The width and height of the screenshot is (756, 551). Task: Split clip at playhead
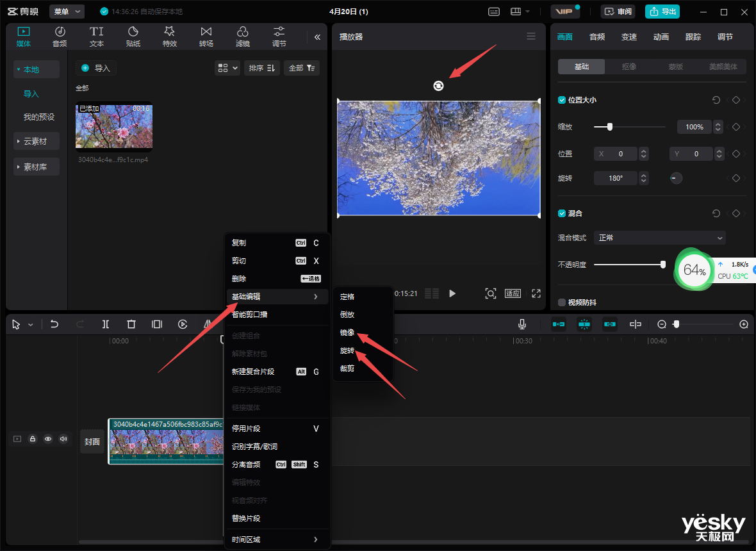106,324
